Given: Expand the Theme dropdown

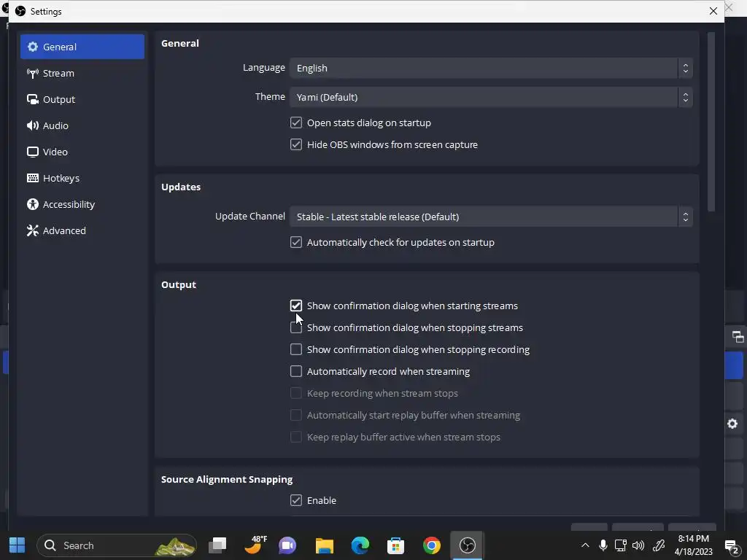Looking at the screenshot, I should pos(491,97).
